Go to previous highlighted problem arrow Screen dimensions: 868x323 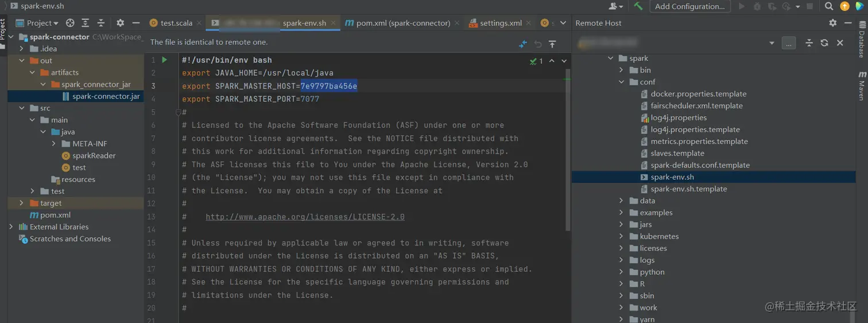coord(552,60)
